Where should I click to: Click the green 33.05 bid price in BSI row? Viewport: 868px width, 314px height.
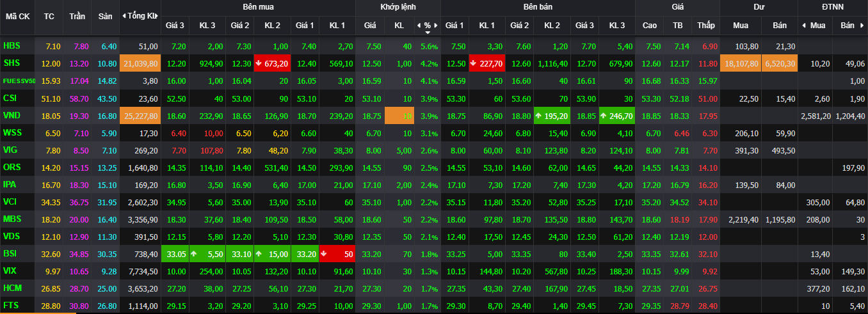[175, 253]
